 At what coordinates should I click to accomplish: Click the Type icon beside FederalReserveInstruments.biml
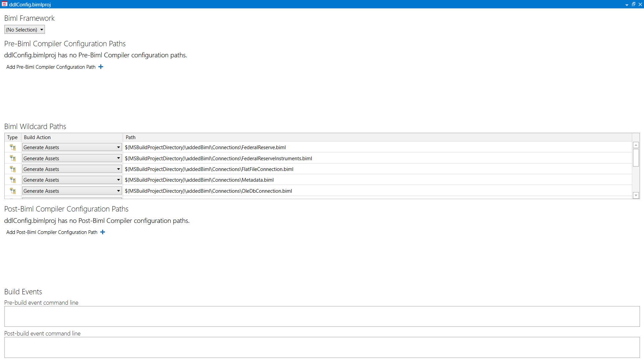13,158
